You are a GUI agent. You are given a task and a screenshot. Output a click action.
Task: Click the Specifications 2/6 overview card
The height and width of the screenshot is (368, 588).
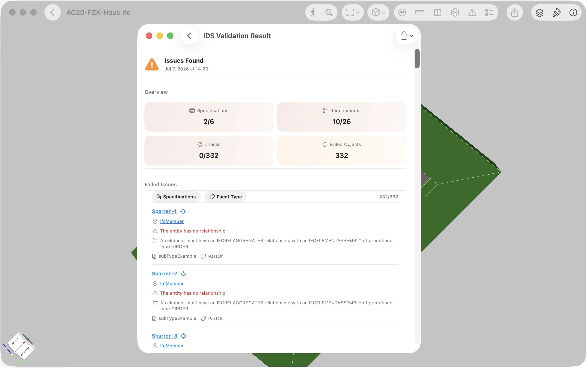tap(209, 117)
